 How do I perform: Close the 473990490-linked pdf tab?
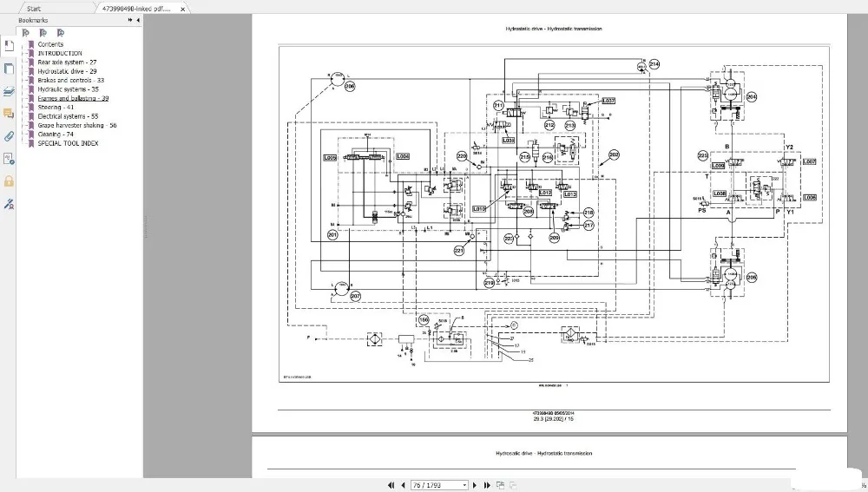pos(182,9)
